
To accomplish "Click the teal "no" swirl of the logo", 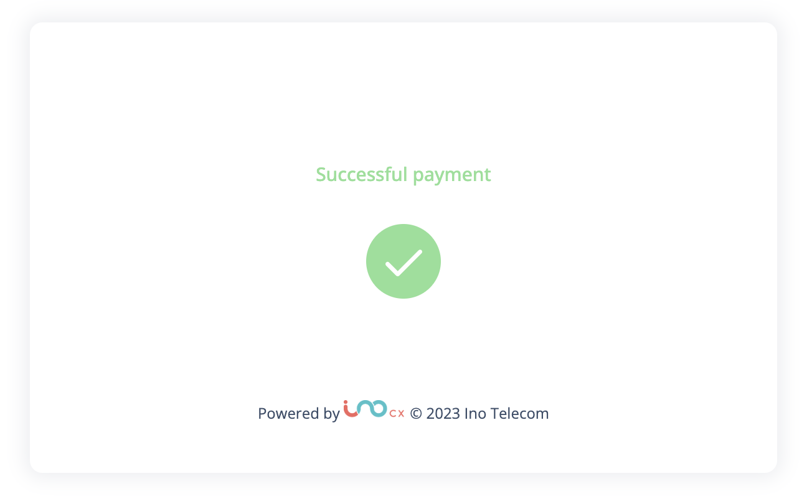I will [372, 408].
